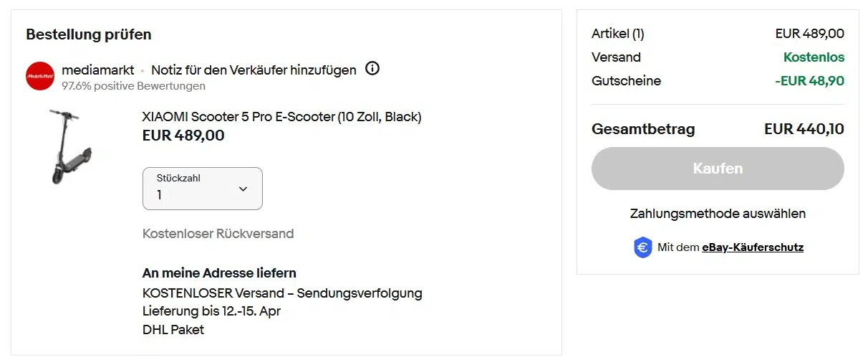Click the Gesamtbetrag EUR 440,10 total
This screenshot has height=360, width=868.
[804, 130]
